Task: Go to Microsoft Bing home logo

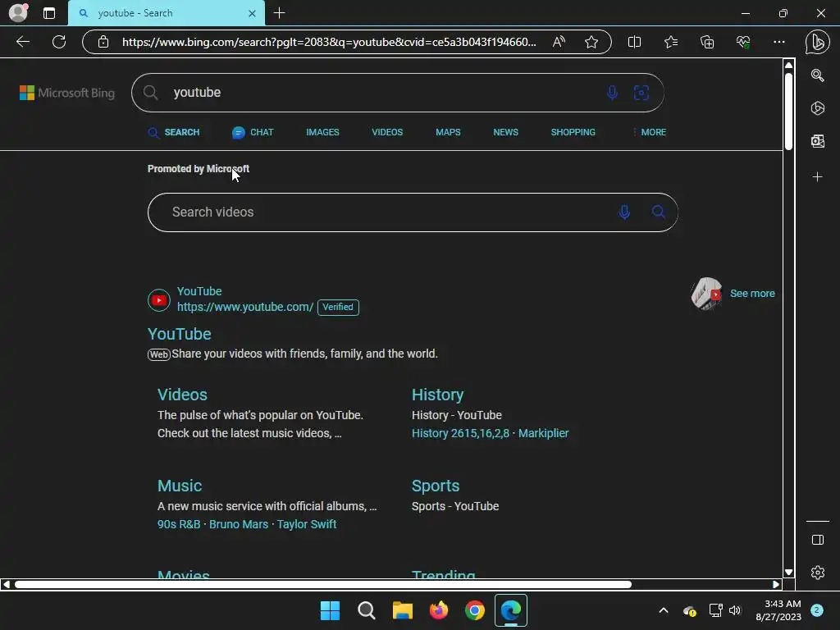Action: (x=67, y=93)
